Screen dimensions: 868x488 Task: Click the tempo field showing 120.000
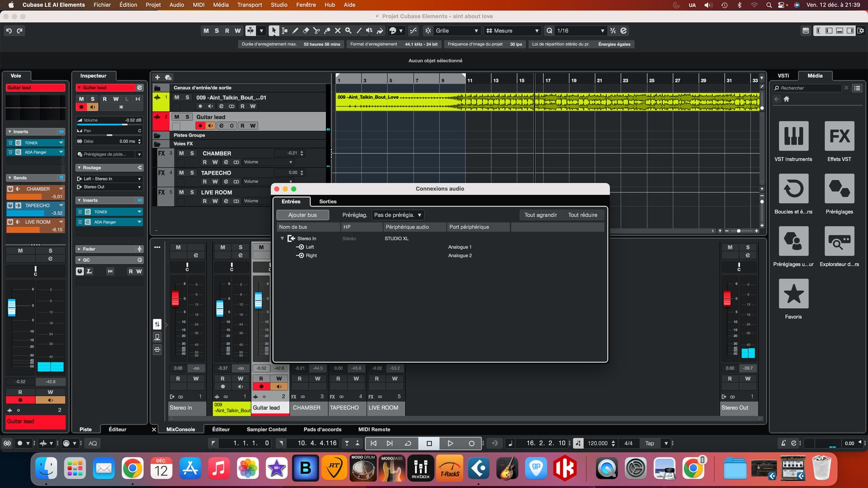(597, 443)
